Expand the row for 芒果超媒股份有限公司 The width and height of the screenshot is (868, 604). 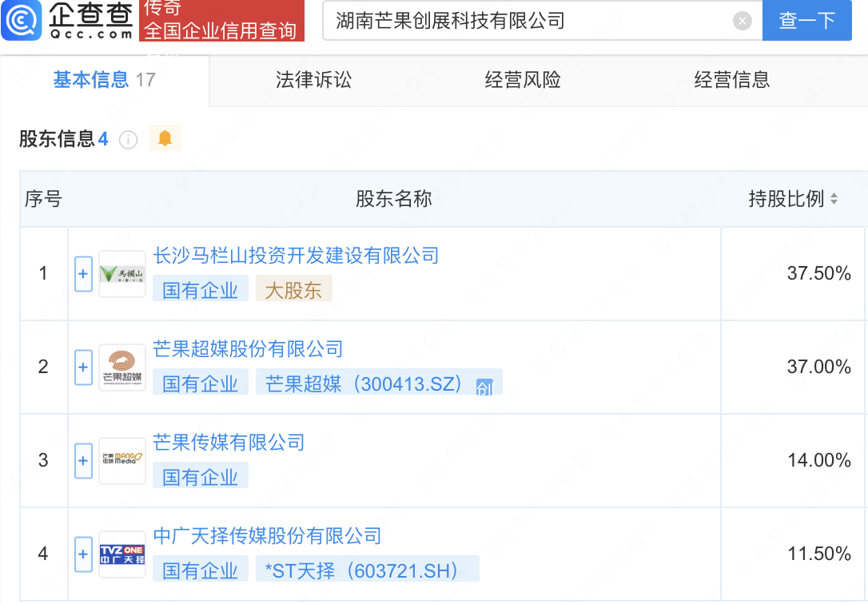[x=83, y=368]
